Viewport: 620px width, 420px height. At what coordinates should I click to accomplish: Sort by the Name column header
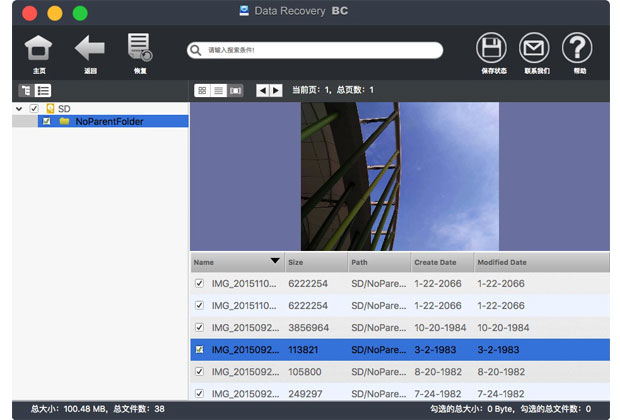tap(237, 262)
